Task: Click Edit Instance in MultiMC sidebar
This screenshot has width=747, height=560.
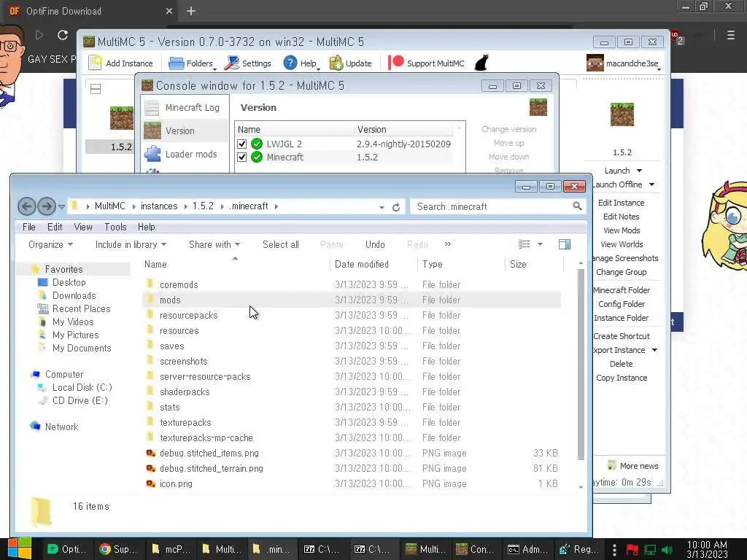Action: (x=621, y=203)
